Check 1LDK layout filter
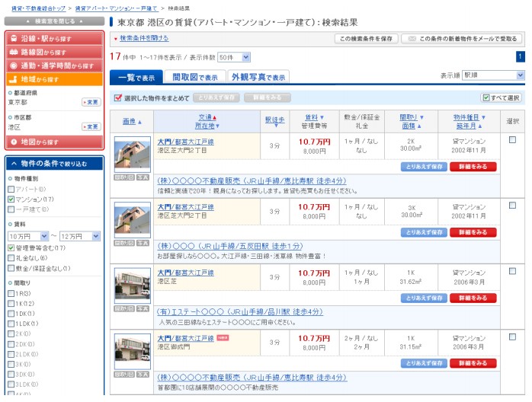The image size is (532, 402). click(x=11, y=324)
